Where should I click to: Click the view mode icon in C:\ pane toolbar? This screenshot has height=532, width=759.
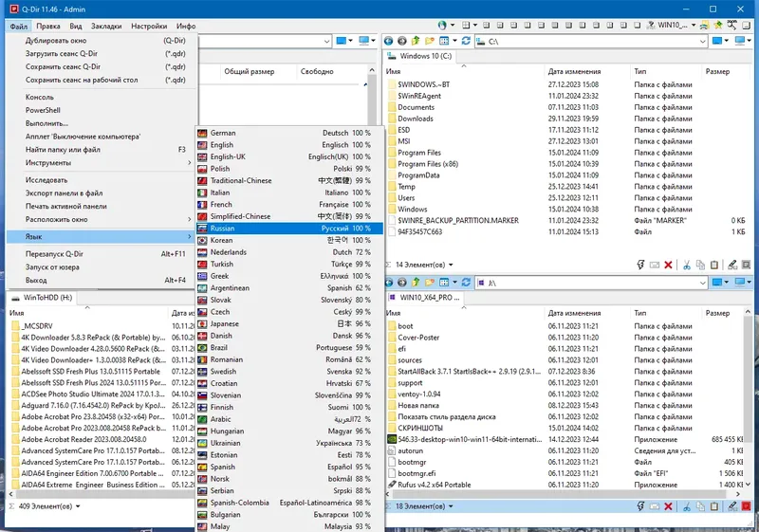point(444,41)
